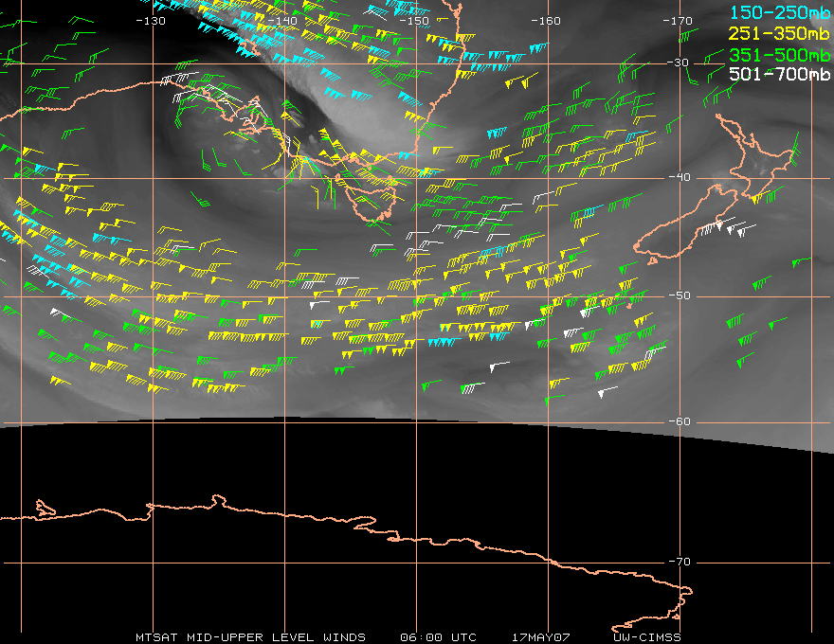Click the yellow 251-350mb legend label
This screenshot has width=834, height=644.
779,33
